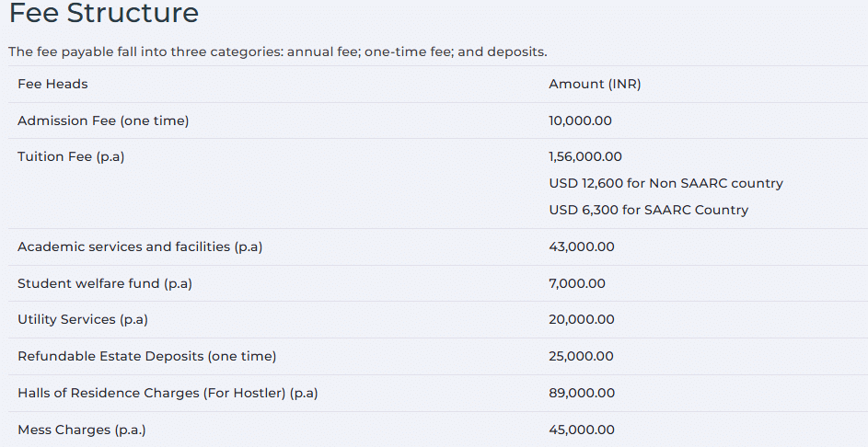
Task: Click the 7,000.00 welfare fund amount
Action: [577, 283]
